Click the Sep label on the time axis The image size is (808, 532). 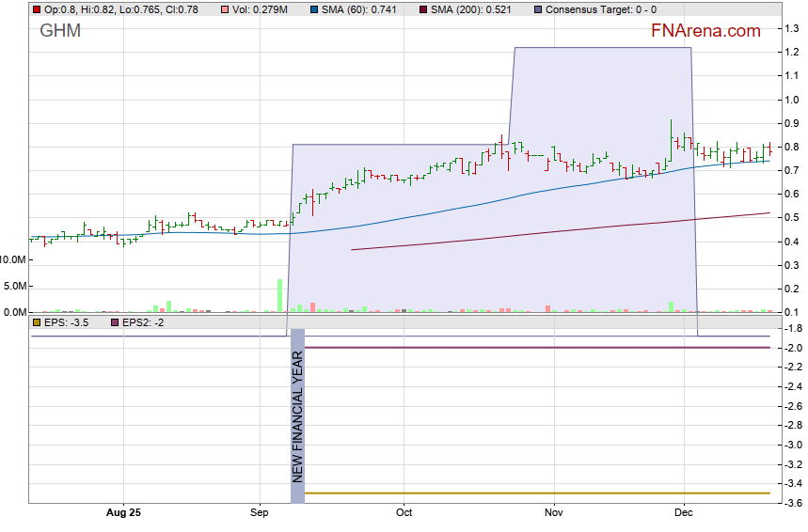(260, 513)
